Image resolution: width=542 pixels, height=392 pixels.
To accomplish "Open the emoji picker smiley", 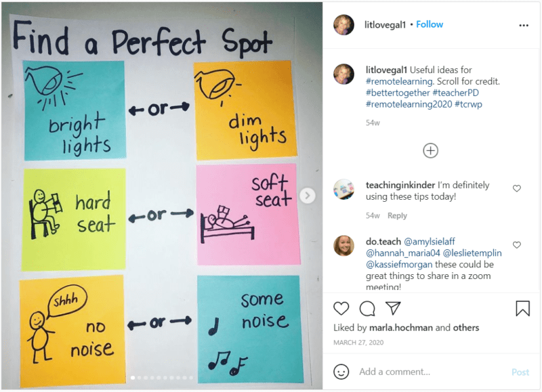I will [x=341, y=372].
